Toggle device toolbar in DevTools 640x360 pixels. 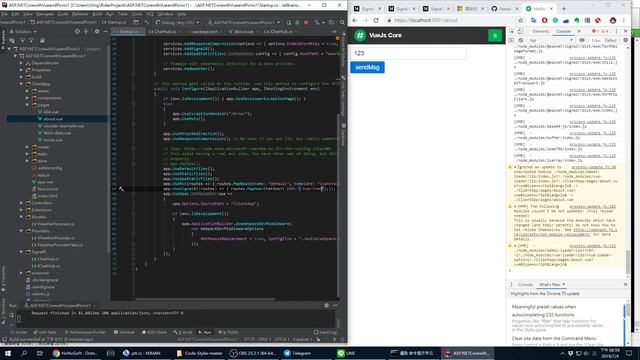[520, 31]
